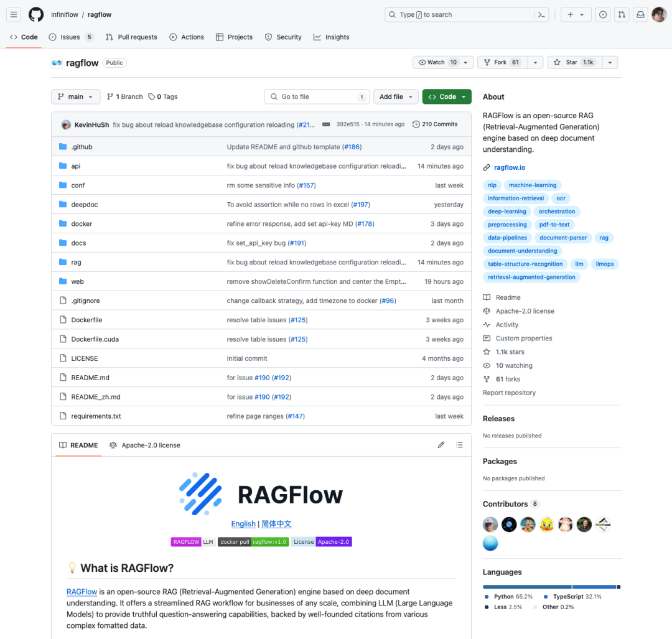Open the pull requests icon in header
This screenshot has height=639, width=672.
pos(622,14)
